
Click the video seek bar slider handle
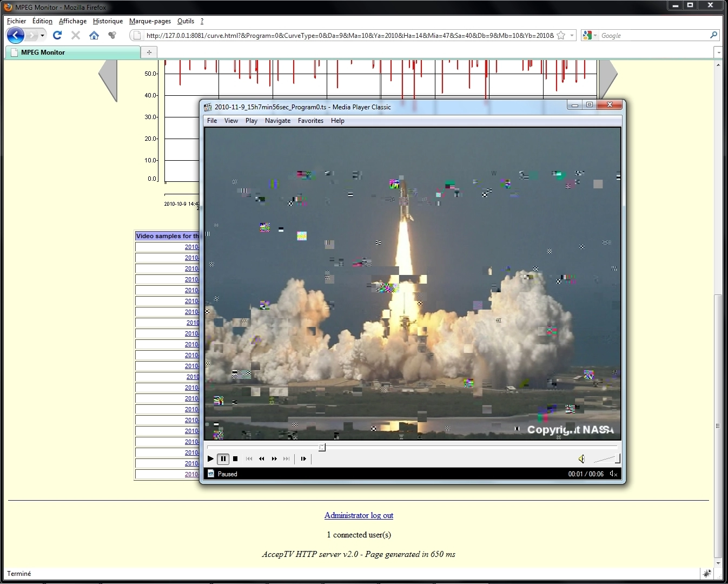322,447
